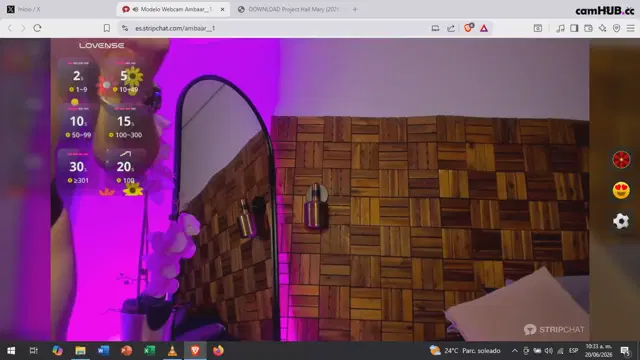Open a new tab with plus button

355,9
